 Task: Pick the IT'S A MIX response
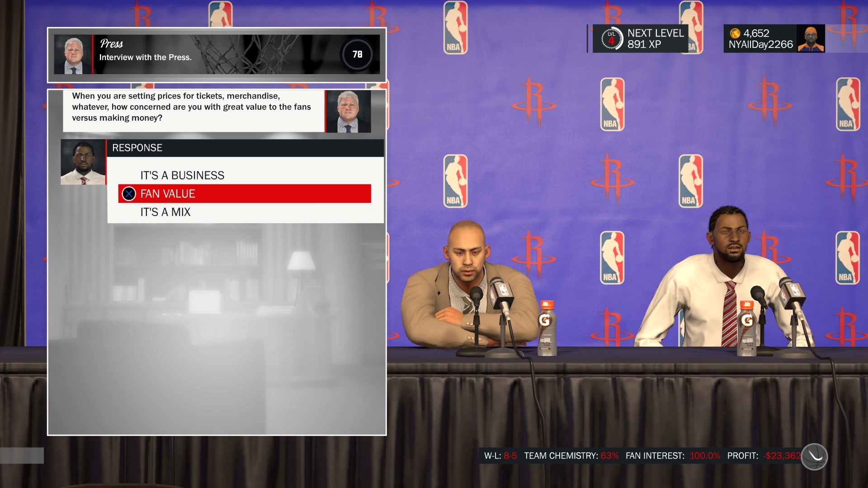pos(165,212)
